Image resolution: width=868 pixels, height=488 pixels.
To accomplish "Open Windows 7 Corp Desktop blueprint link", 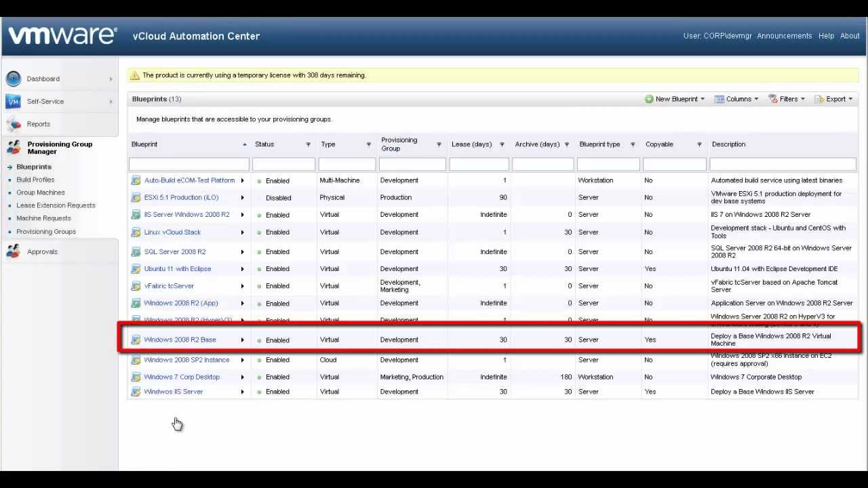I will [182, 377].
